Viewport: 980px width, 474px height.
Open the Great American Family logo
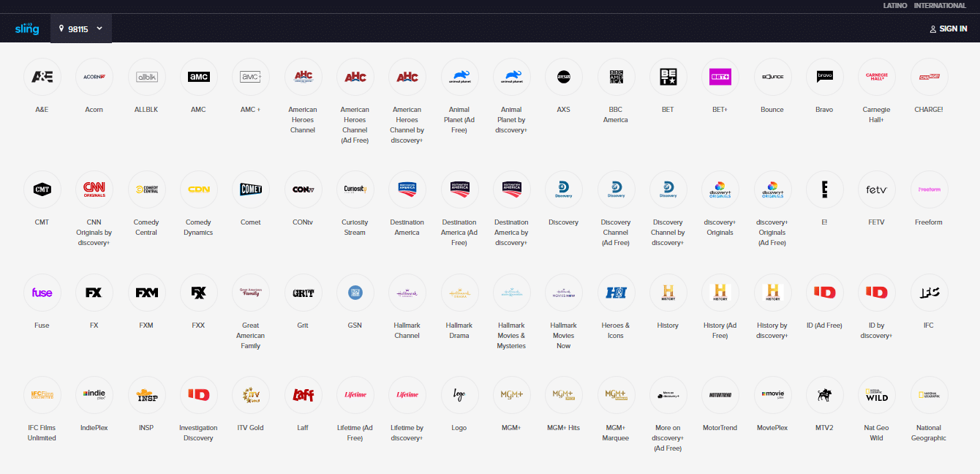point(251,293)
